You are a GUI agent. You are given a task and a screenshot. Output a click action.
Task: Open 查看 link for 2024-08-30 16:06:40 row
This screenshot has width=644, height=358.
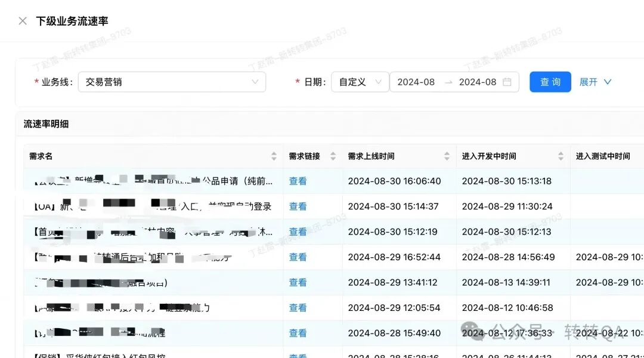pos(298,181)
